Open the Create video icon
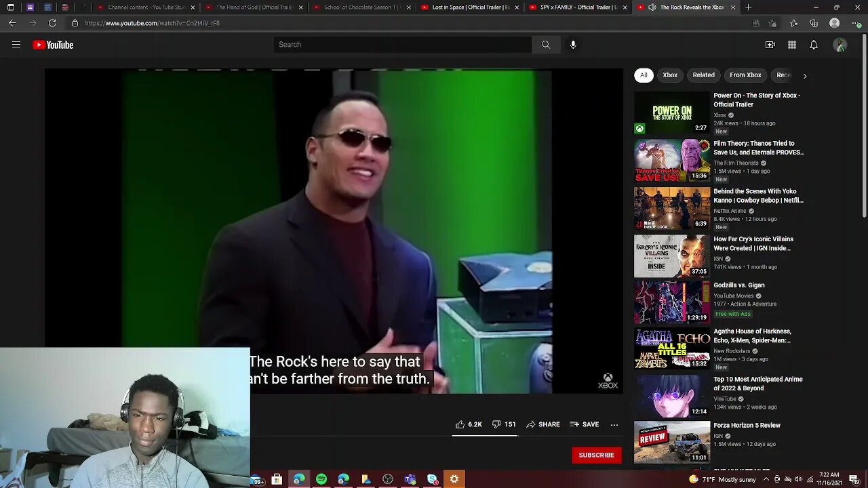 tap(770, 45)
